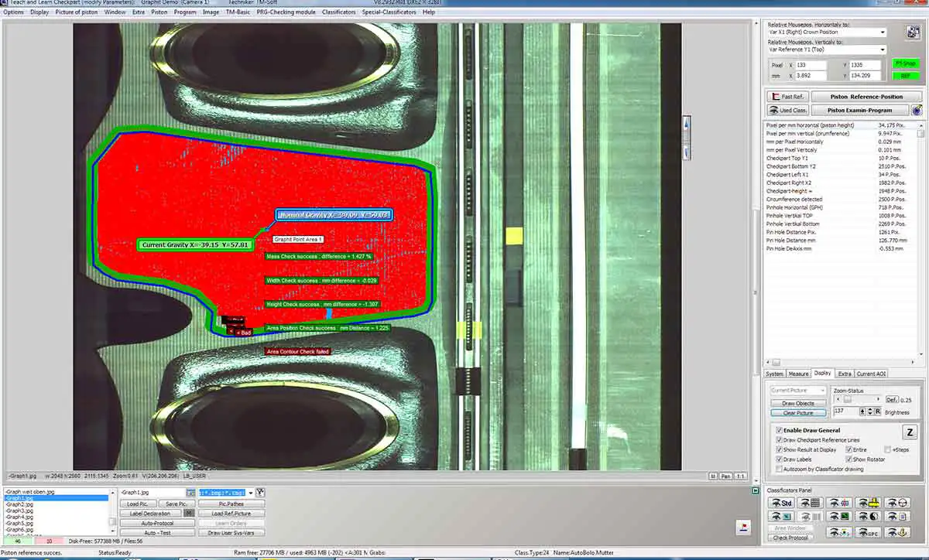The width and height of the screenshot is (929, 560).
Task: Click gray icon next to Label Declaration
Action: pos(189,513)
